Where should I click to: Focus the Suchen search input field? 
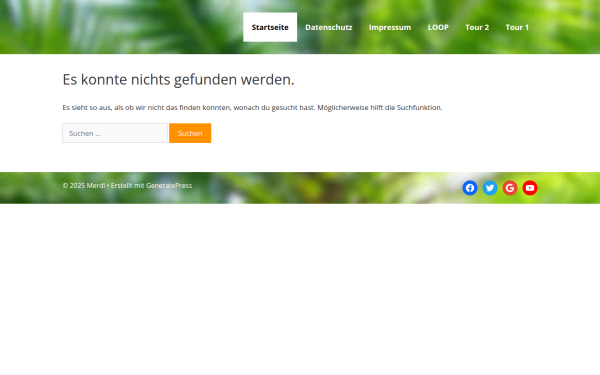(115, 133)
